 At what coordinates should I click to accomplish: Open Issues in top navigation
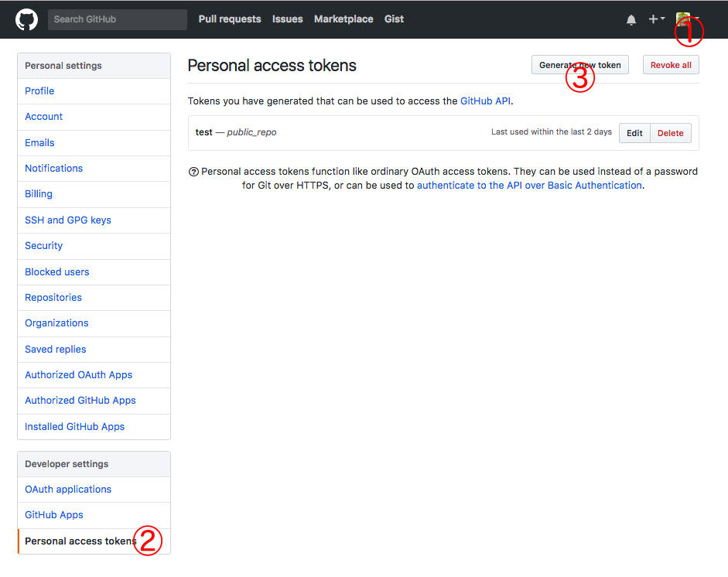coord(287,19)
